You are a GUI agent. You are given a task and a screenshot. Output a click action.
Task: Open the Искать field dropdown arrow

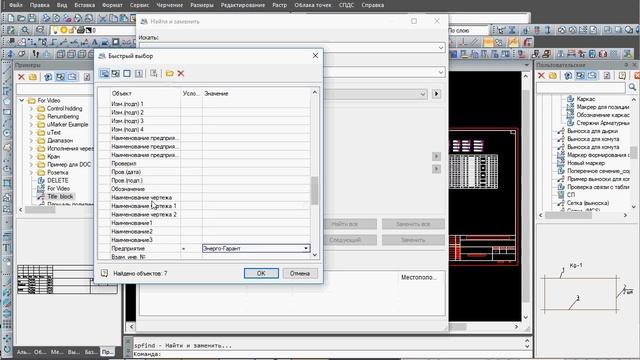point(440,48)
